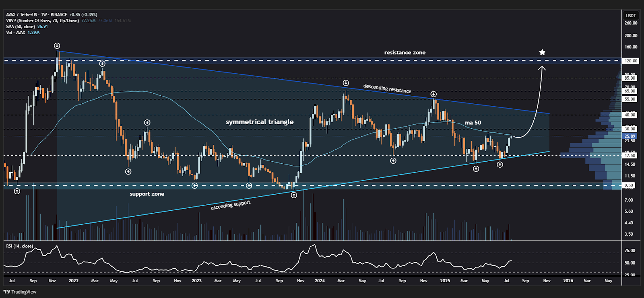Select the 'resistance zone' text label

[405, 53]
